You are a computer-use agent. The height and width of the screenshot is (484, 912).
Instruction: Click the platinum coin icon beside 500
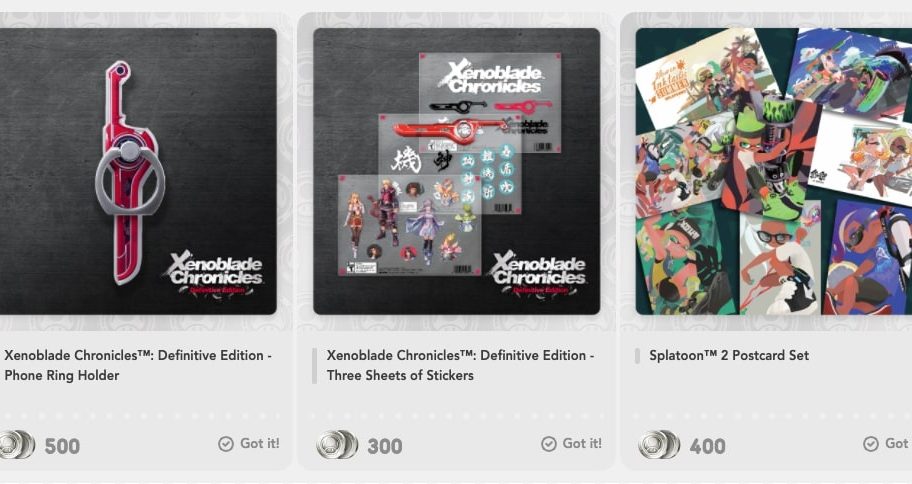pyautogui.click(x=17, y=445)
